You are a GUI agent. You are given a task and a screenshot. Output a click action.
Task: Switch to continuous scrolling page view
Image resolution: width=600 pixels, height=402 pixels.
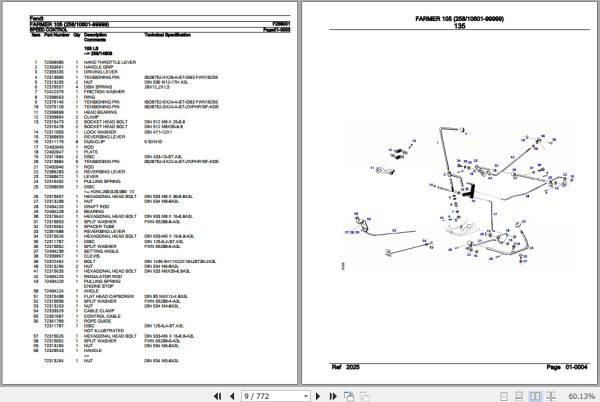point(519,396)
